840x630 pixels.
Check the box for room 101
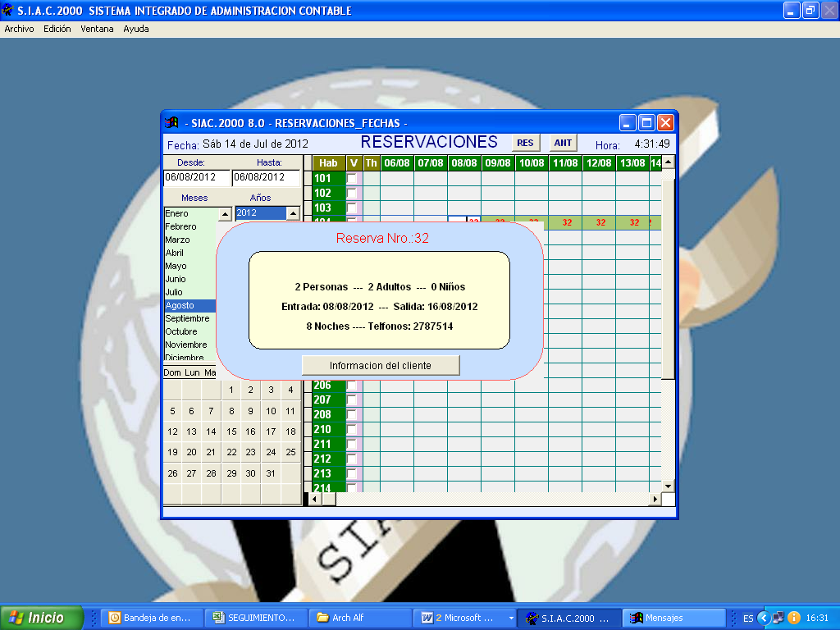[x=352, y=178]
